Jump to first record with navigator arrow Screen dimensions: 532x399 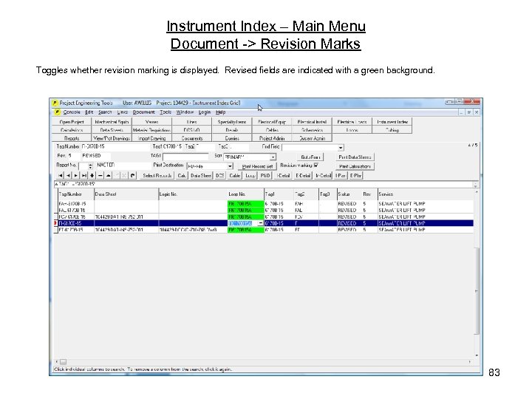click(61, 175)
